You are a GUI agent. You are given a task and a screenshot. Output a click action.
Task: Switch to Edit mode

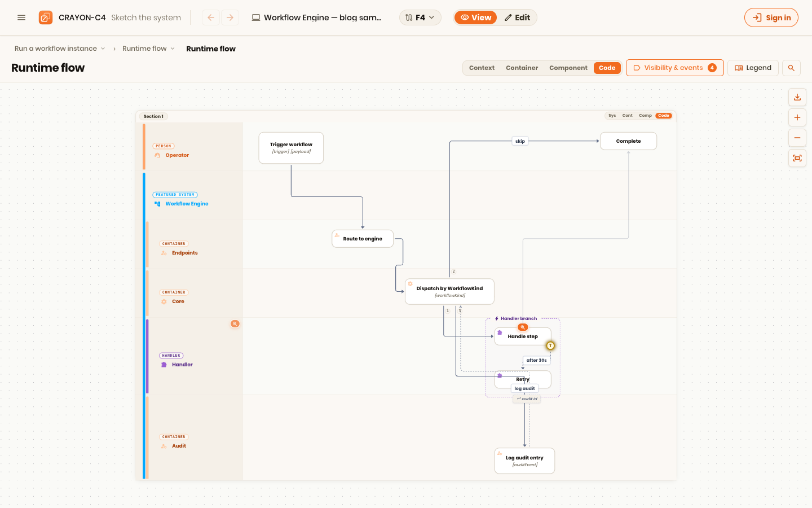(x=517, y=17)
